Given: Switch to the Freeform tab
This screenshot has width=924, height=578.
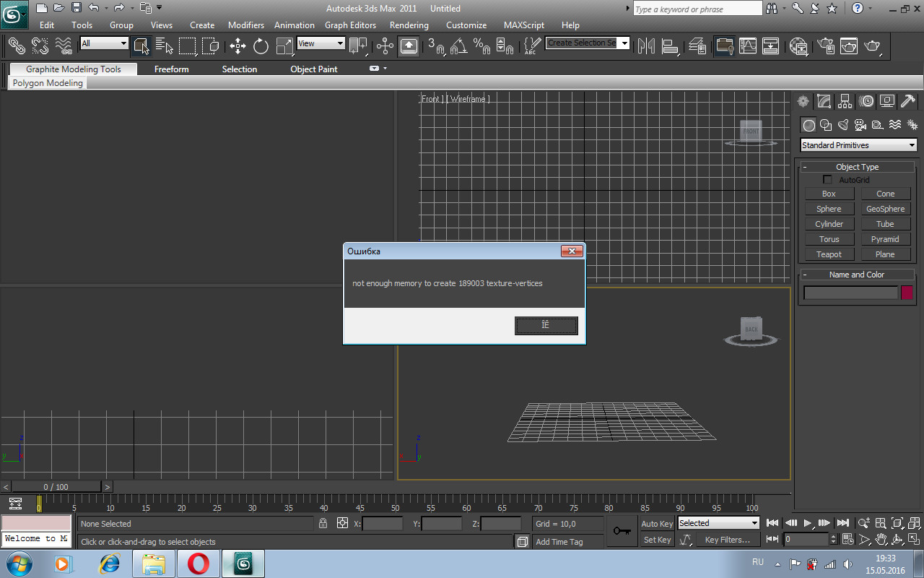Looking at the screenshot, I should 171,69.
